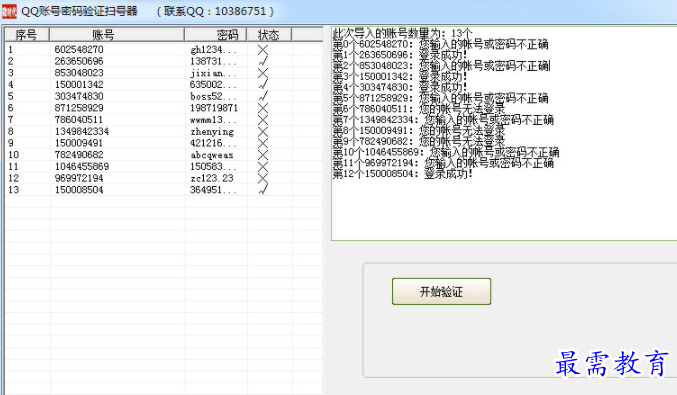Click the X status icon for row 3
The width and height of the screenshot is (677, 395).
(263, 73)
